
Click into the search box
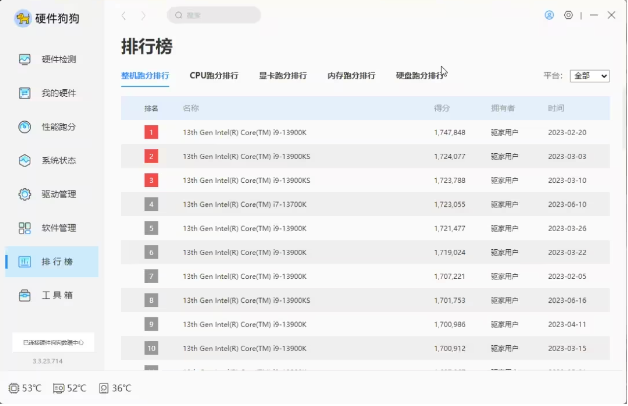[215, 16]
